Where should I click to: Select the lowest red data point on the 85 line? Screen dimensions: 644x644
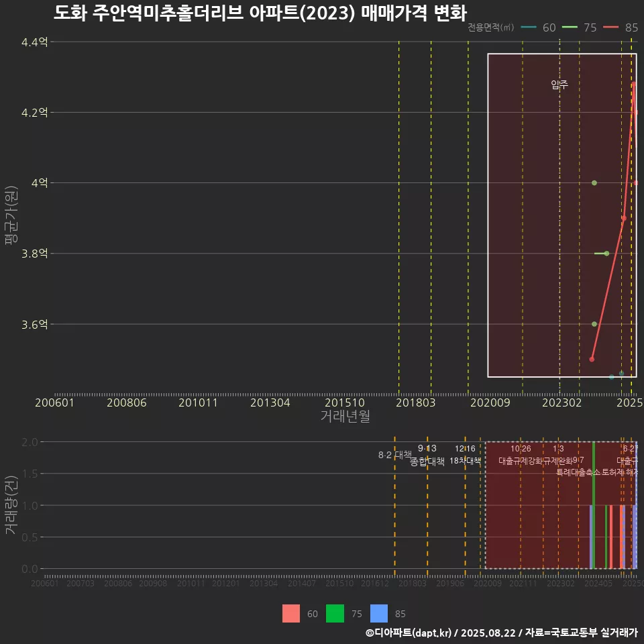592,360
